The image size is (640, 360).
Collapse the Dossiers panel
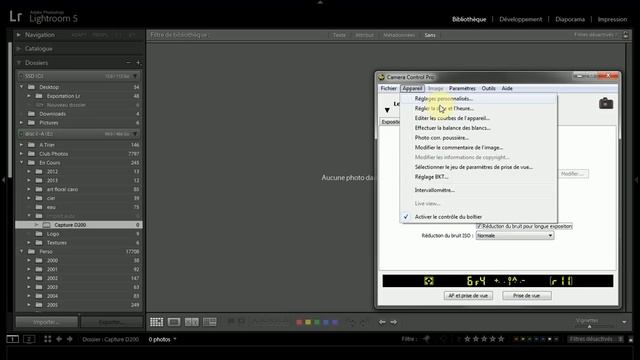(x=19, y=63)
